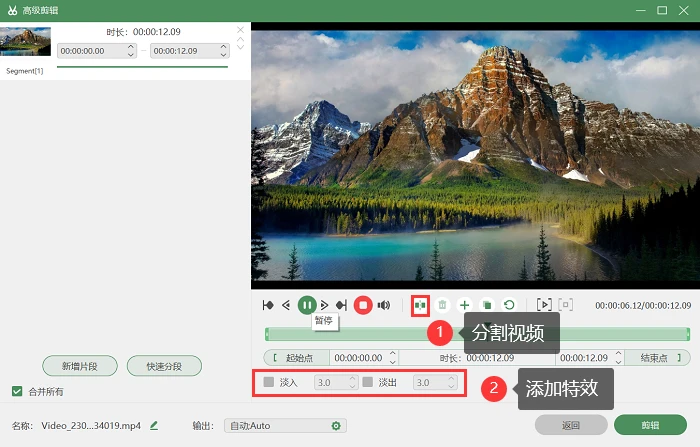Increase the 淡入 duration value
The height and width of the screenshot is (447, 700).
352,379
